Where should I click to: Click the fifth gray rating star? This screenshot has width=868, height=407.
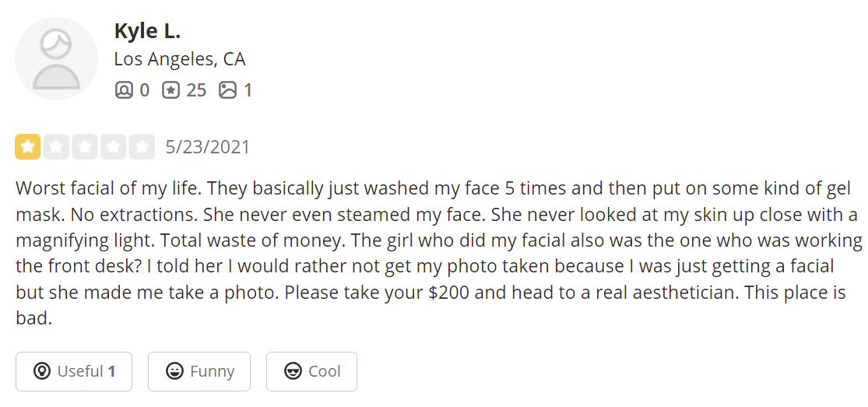(x=142, y=146)
